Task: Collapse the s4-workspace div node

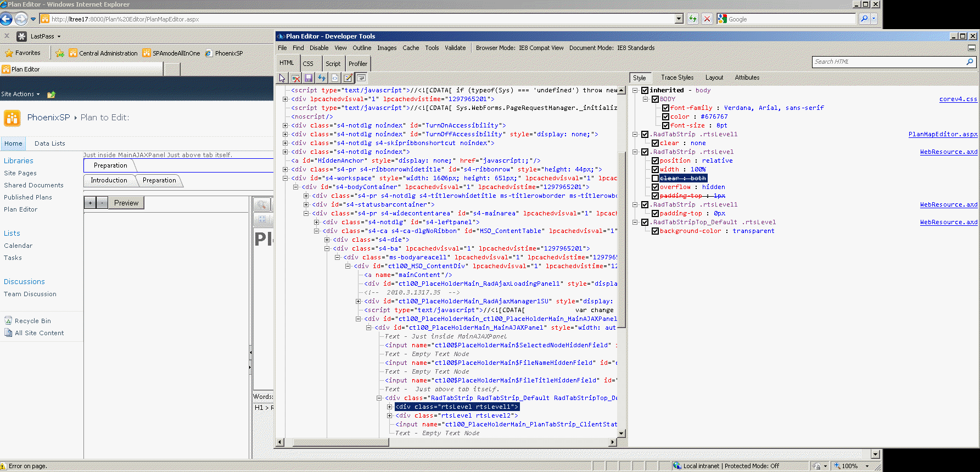Action: [x=285, y=178]
